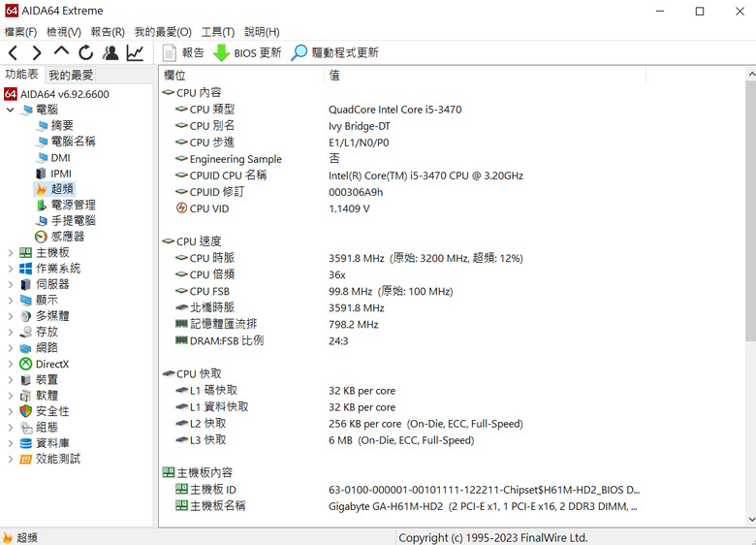Screen dimensions: 756x545
Task: Click the Refresh toolbar icon
Action: click(86, 52)
